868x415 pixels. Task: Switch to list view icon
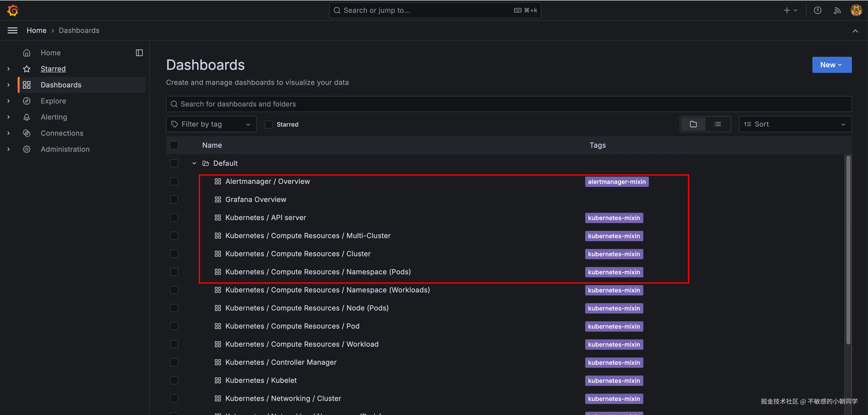[x=717, y=124]
